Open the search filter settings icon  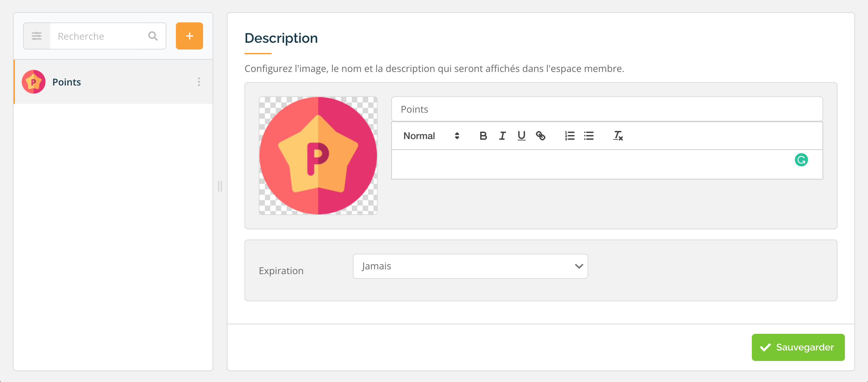(x=37, y=36)
